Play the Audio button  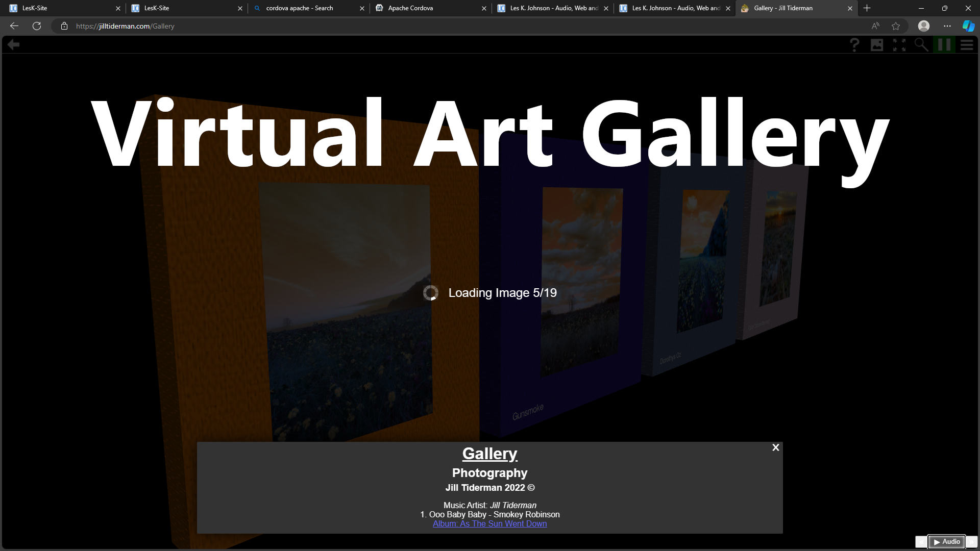click(946, 542)
